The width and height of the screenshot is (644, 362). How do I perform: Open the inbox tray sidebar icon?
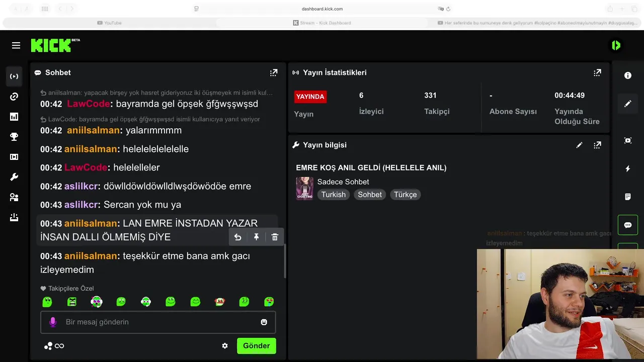click(x=14, y=217)
